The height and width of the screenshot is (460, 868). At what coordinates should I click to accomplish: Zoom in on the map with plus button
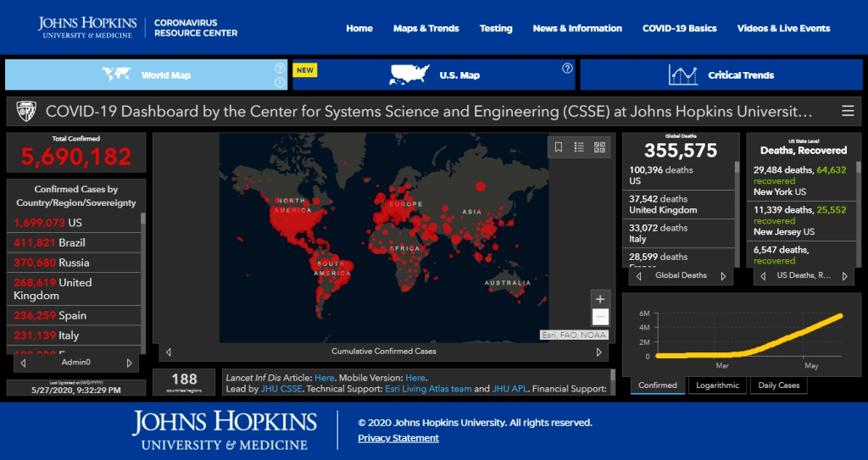point(600,299)
